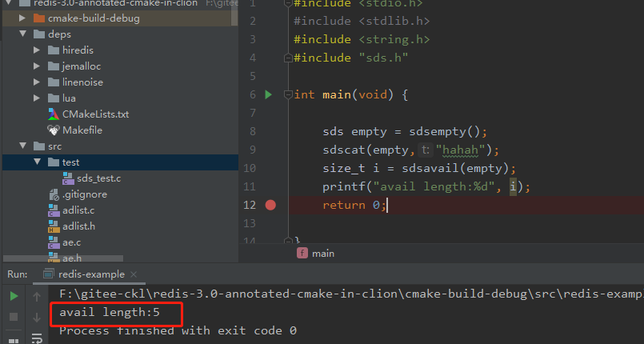
Task: Open the sds_test.c file
Action: [x=98, y=178]
